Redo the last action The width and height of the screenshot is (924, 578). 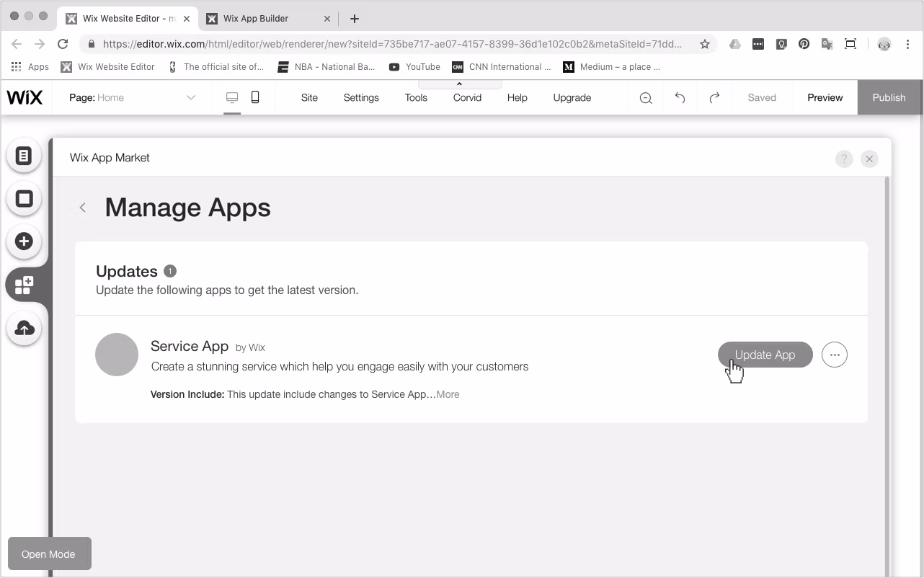pos(714,98)
